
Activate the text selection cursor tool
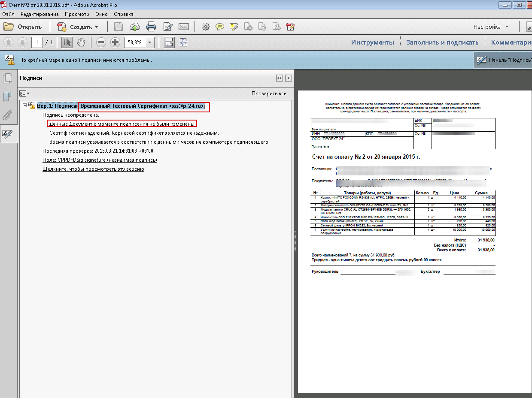[x=67, y=42]
